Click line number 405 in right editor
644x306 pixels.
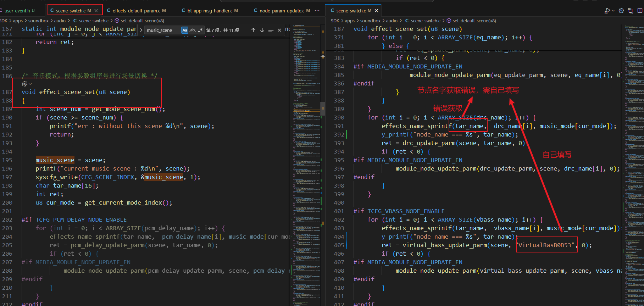click(339, 245)
